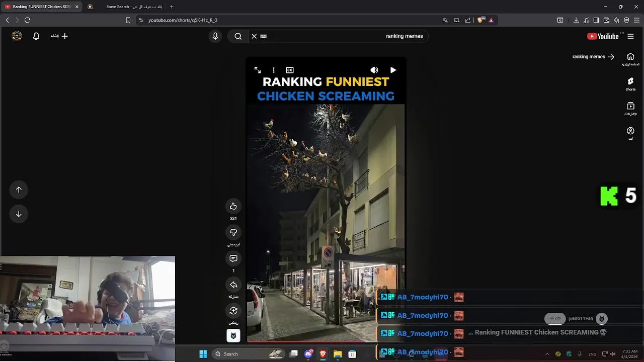
Task: Open Brave Wallet
Action: [606, 20]
